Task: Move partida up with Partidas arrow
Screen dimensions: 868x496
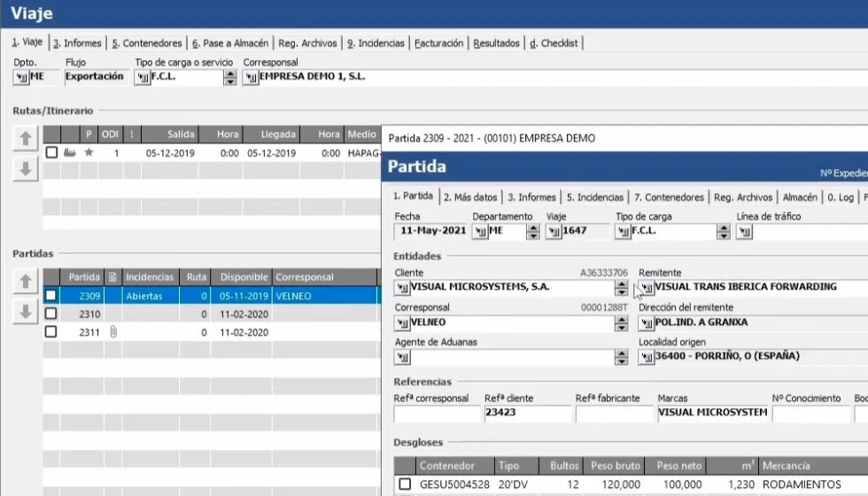Action: click(x=26, y=282)
